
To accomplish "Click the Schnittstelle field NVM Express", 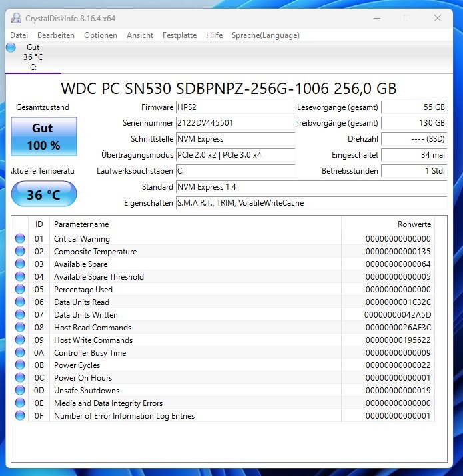I will tap(235, 139).
